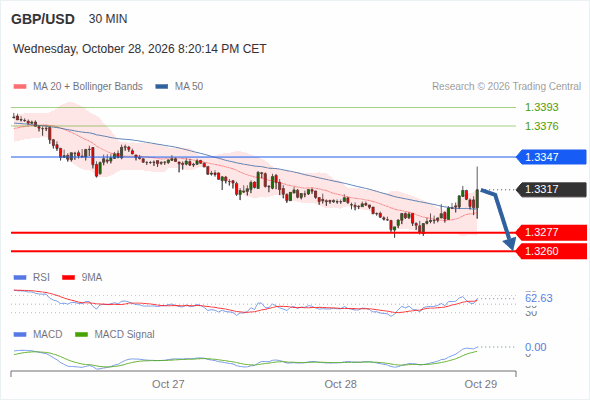The width and height of the screenshot is (590, 400).
Task: Click the MA 20 + Bollinger Bands legend label
Action: (x=88, y=87)
